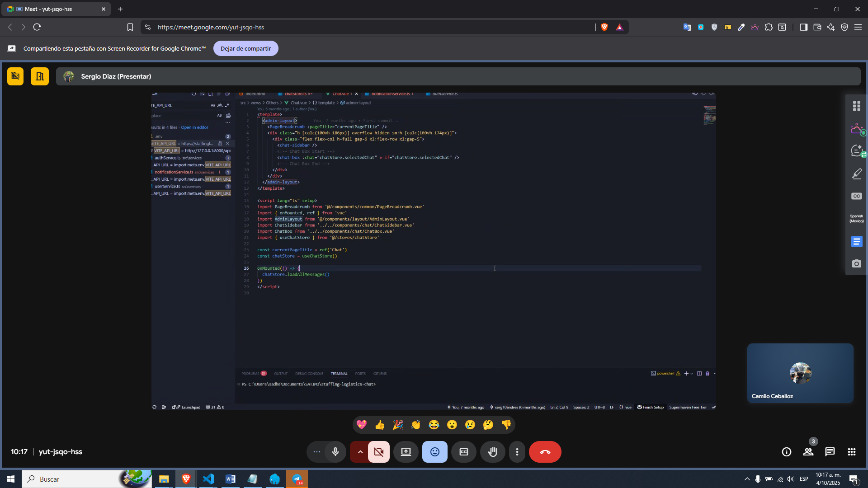Click the red leave call button

545,452
